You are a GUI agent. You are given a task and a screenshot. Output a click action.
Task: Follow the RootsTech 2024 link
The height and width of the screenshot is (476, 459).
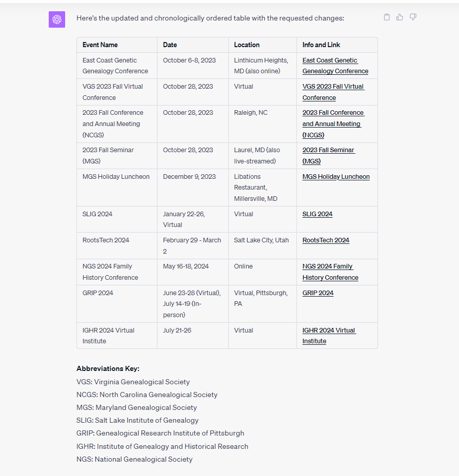click(x=326, y=240)
